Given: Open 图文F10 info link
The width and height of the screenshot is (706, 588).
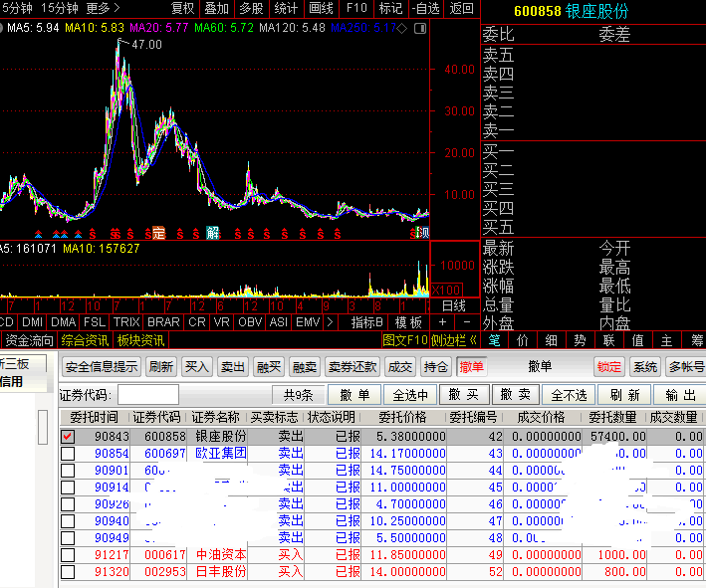Looking at the screenshot, I should click(x=404, y=340).
